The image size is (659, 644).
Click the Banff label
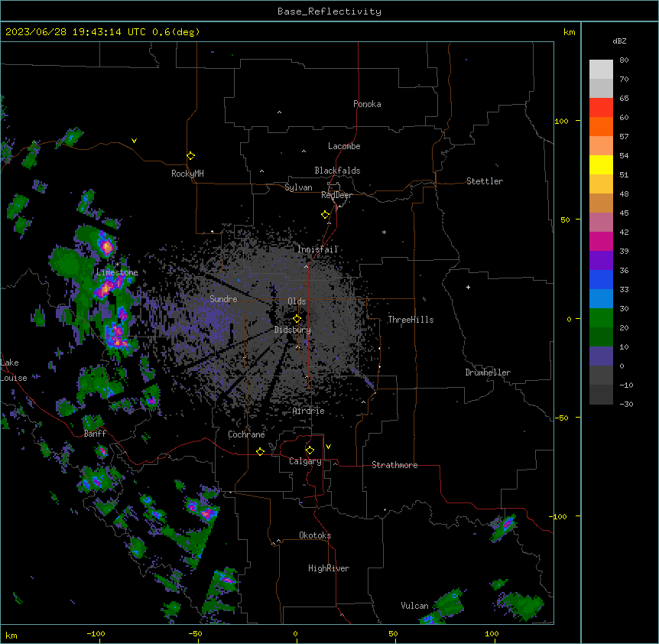[95, 434]
